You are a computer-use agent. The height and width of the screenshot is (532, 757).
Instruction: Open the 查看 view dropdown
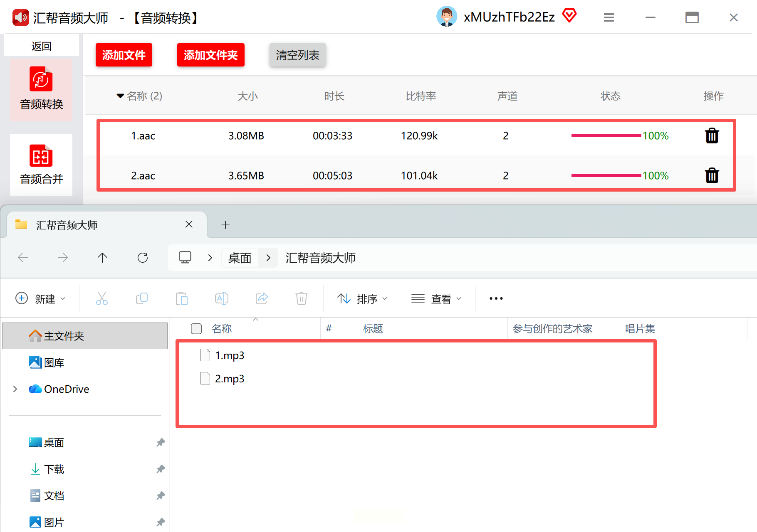click(436, 299)
